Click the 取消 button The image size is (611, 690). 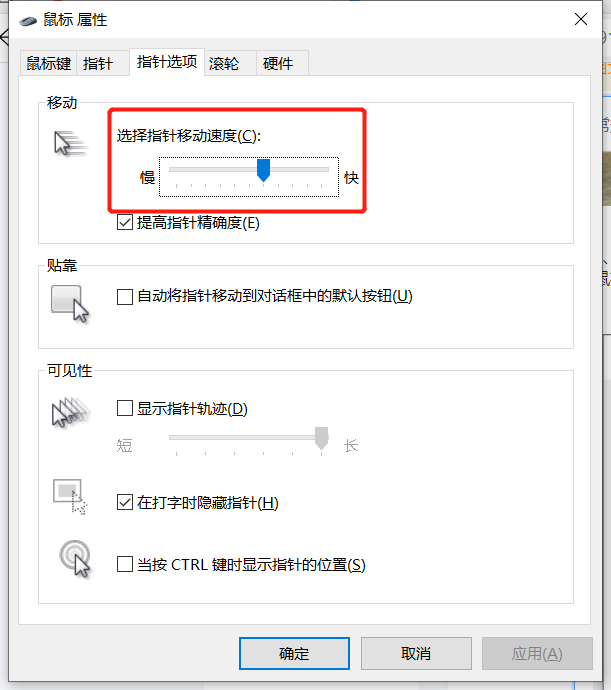pyautogui.click(x=416, y=653)
